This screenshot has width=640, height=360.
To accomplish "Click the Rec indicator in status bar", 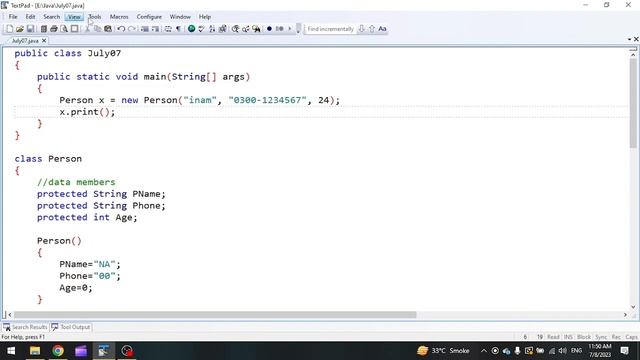I will point(616,337).
